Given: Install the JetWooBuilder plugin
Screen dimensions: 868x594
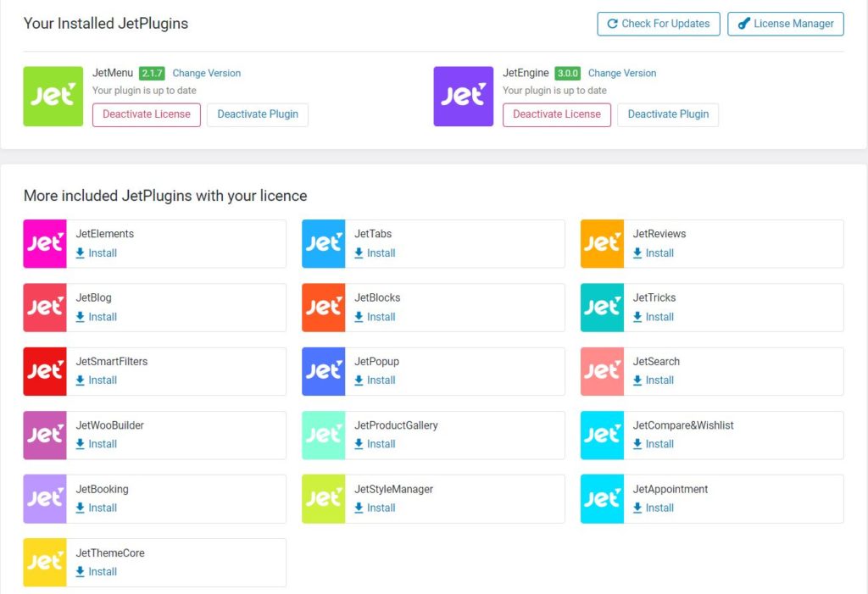Looking at the screenshot, I should [x=97, y=444].
